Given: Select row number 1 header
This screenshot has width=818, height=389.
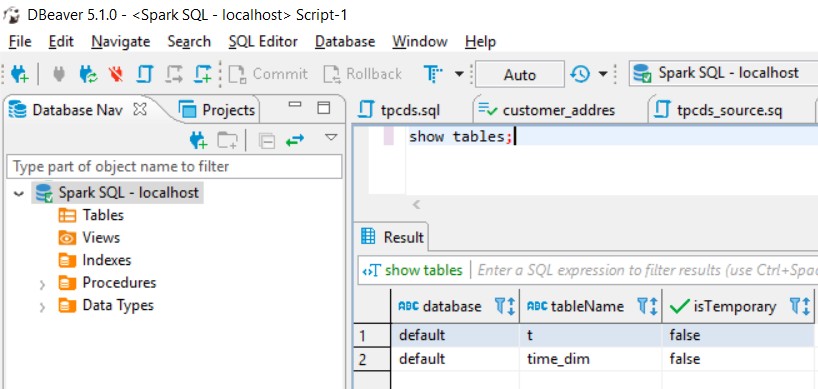Looking at the screenshot, I should (x=372, y=335).
